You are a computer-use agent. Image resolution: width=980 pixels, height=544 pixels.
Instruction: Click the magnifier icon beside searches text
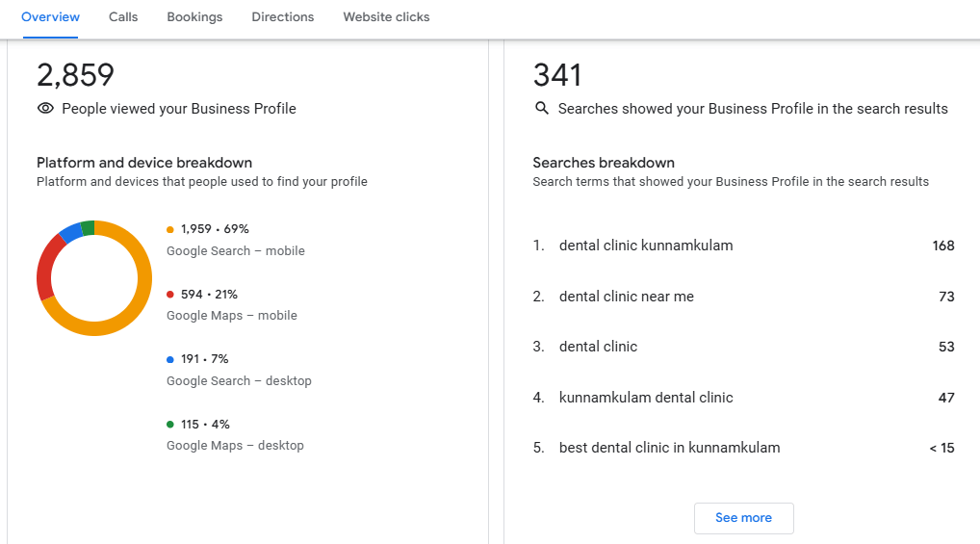542,109
